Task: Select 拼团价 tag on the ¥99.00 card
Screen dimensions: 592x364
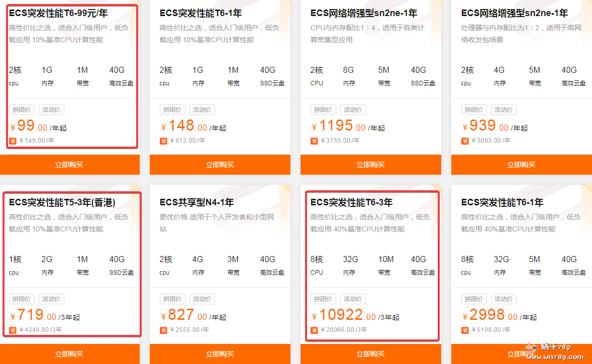Action: click(x=22, y=109)
